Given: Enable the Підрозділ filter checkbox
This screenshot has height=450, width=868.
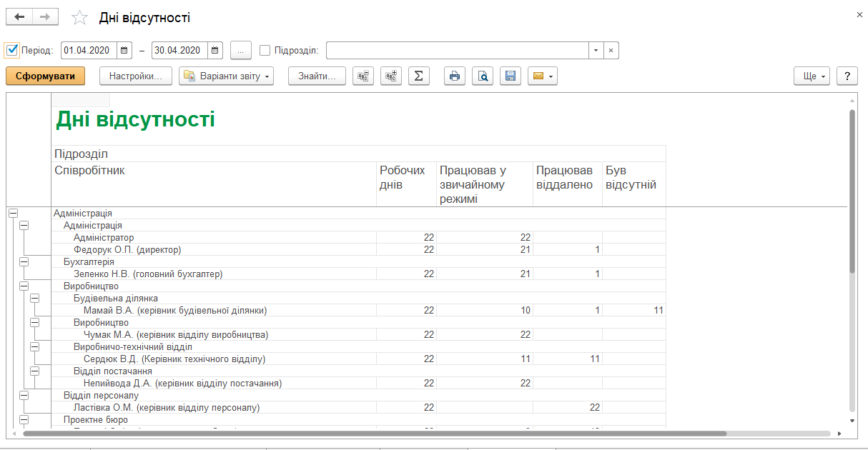Looking at the screenshot, I should [x=265, y=51].
